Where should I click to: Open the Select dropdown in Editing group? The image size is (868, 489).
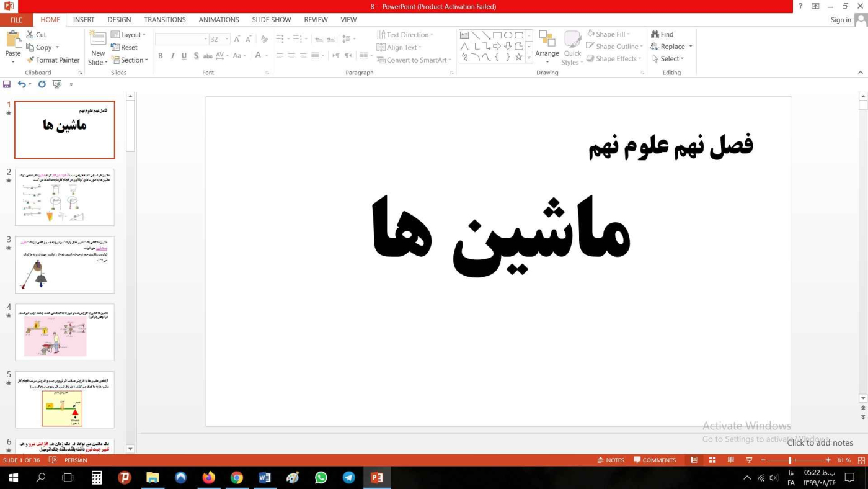tap(668, 59)
